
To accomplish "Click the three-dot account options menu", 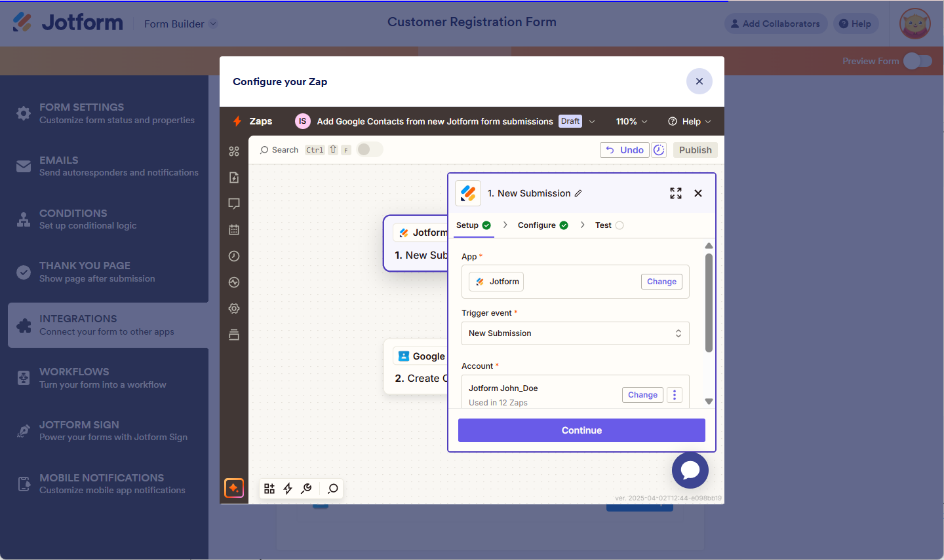I will 675,395.
